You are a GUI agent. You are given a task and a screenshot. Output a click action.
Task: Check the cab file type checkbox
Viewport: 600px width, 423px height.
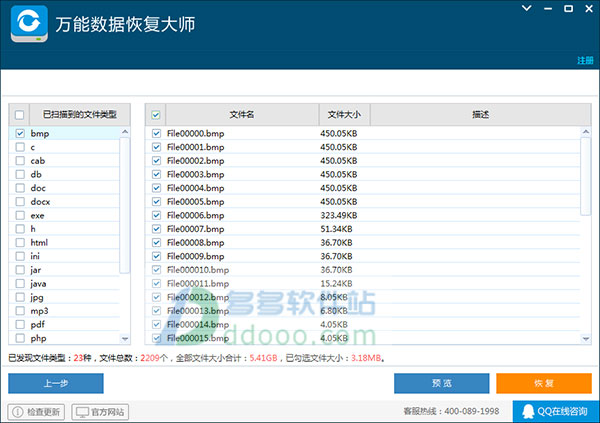(20, 161)
